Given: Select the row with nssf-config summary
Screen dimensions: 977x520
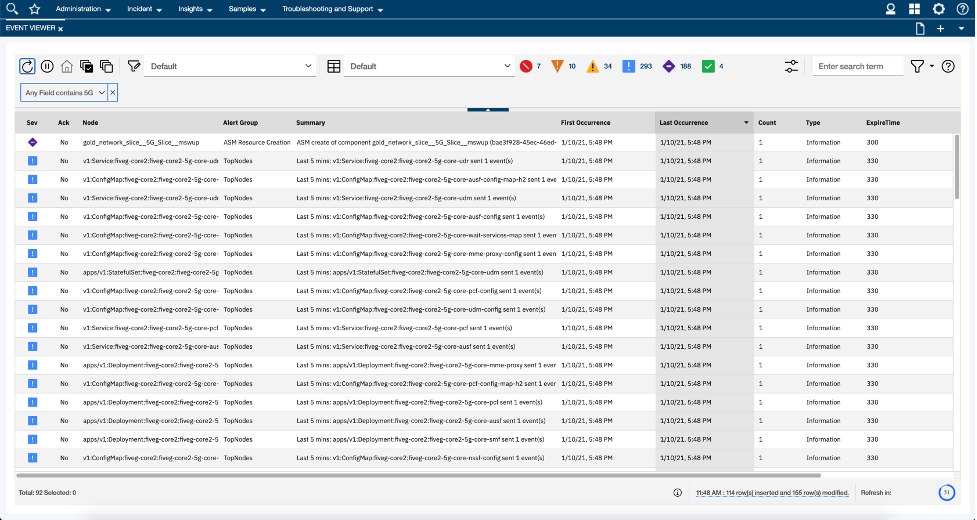Looking at the screenshot, I should click(x=484, y=458).
